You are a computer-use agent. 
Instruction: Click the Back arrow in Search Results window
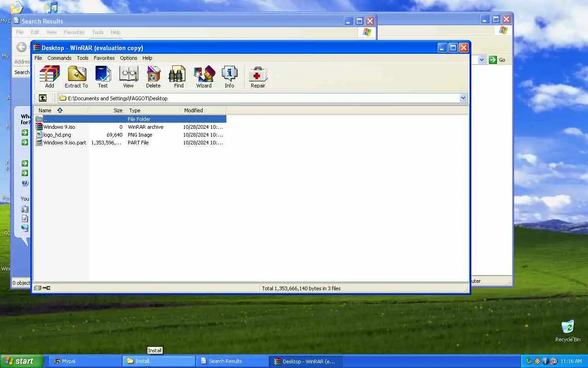21,47
